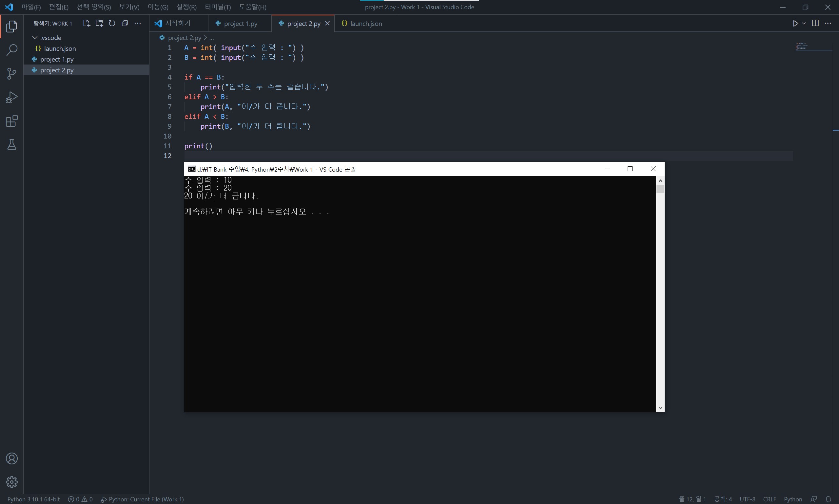839x504 pixels.
Task: Select launch.json in the file tree
Action: 60,48
